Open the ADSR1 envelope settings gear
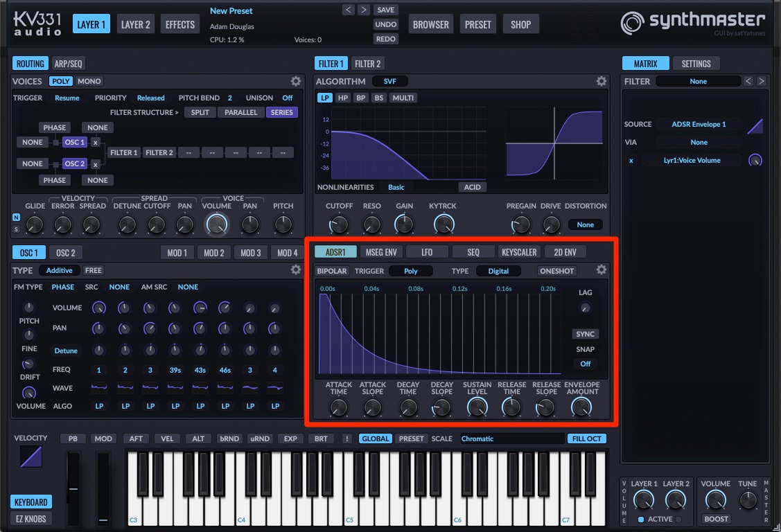Image resolution: width=781 pixels, height=532 pixels. point(602,269)
